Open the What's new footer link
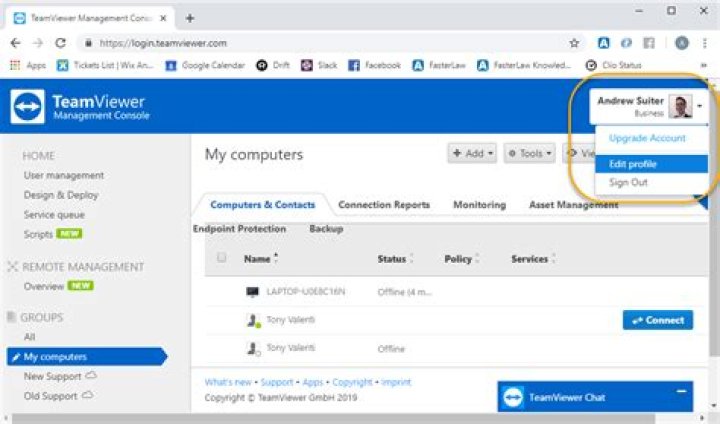This screenshot has height=424, width=720. point(228,382)
